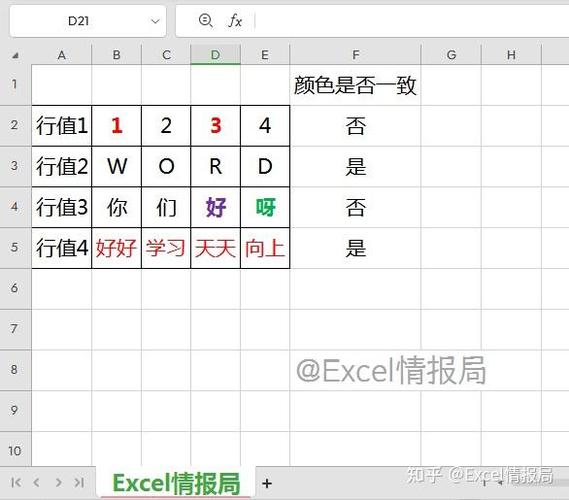Click the cell containing 你

pyautogui.click(x=116, y=207)
